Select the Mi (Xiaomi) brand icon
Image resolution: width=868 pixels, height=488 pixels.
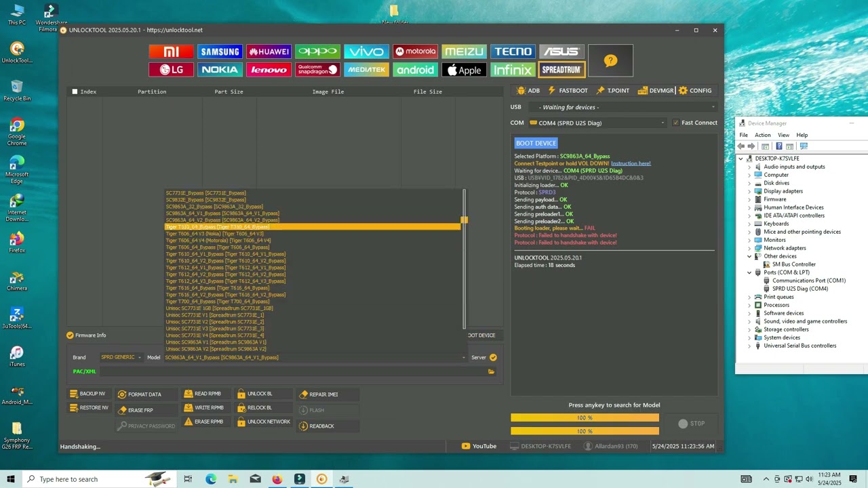[x=171, y=52]
